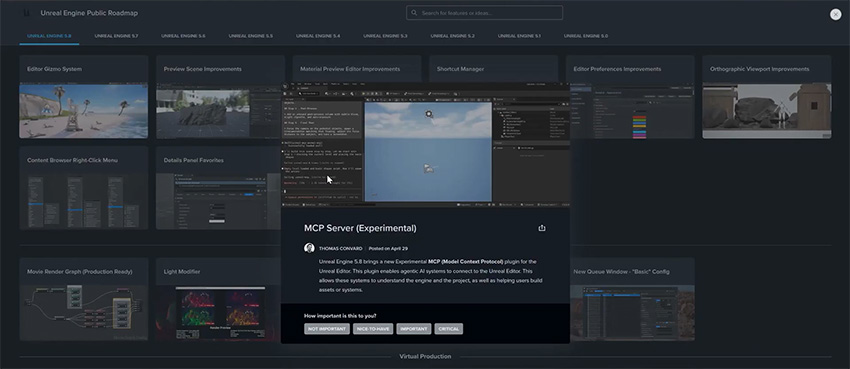Click Thomas Convaro's author avatar
Screen dimensions: 850x369
(x=309, y=248)
